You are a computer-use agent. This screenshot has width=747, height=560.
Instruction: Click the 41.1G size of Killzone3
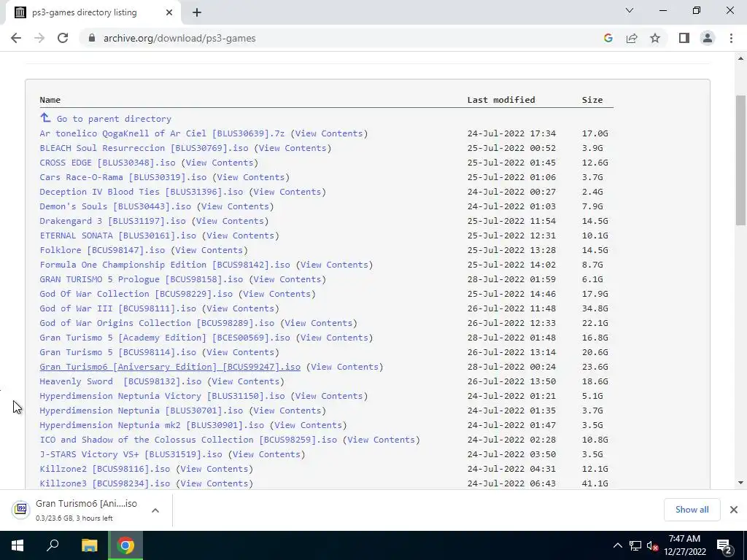click(595, 484)
